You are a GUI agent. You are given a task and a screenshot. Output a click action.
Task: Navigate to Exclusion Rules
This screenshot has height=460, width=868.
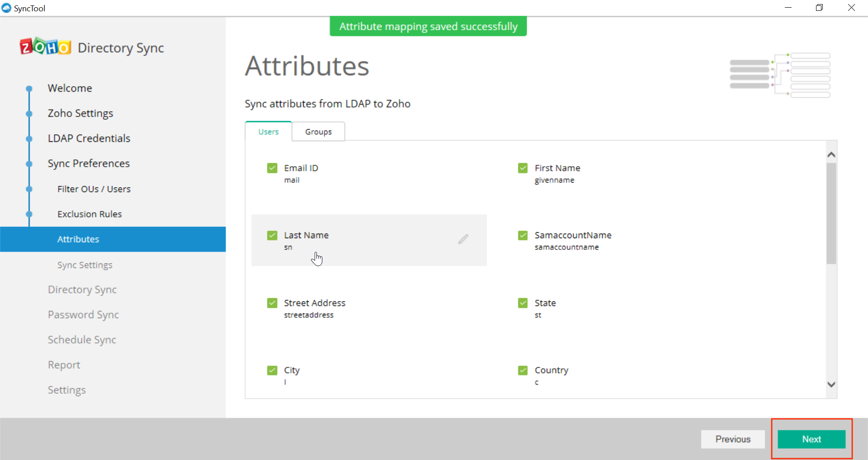[x=90, y=214]
